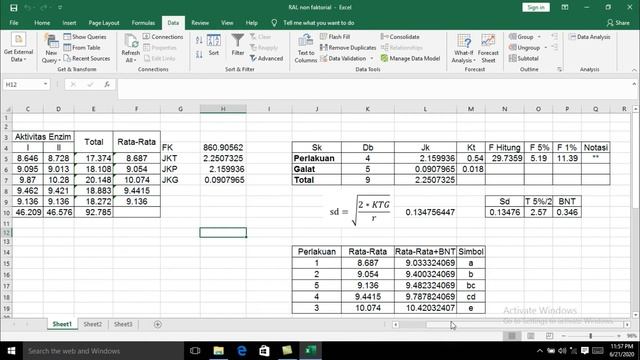Switch to the Insert tab

tap(69, 23)
